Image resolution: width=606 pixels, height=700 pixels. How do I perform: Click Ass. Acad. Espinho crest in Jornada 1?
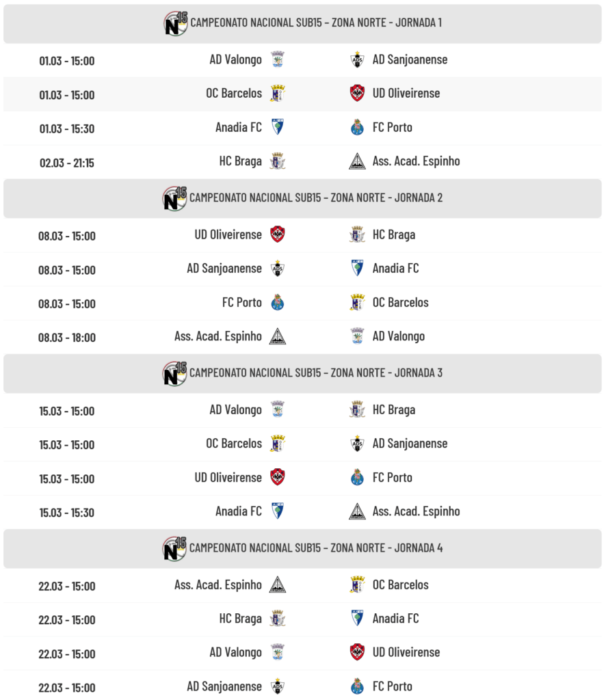click(x=357, y=161)
